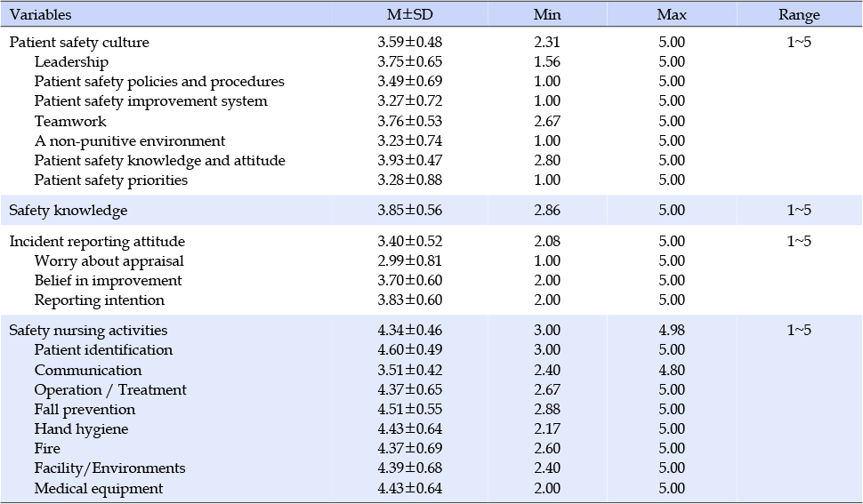
Task: Select the 'Safety knowledge' row label
Action: point(69,211)
